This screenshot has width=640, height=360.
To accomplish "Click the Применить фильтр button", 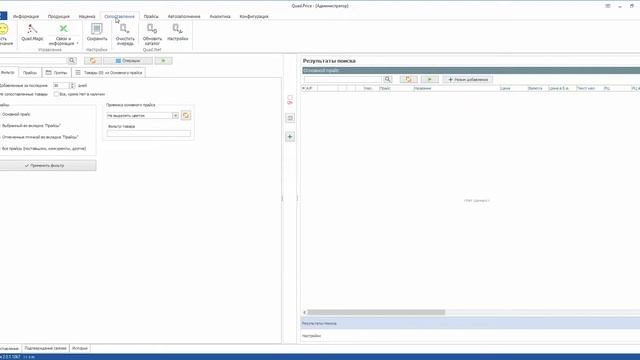I will pyautogui.click(x=48, y=165).
